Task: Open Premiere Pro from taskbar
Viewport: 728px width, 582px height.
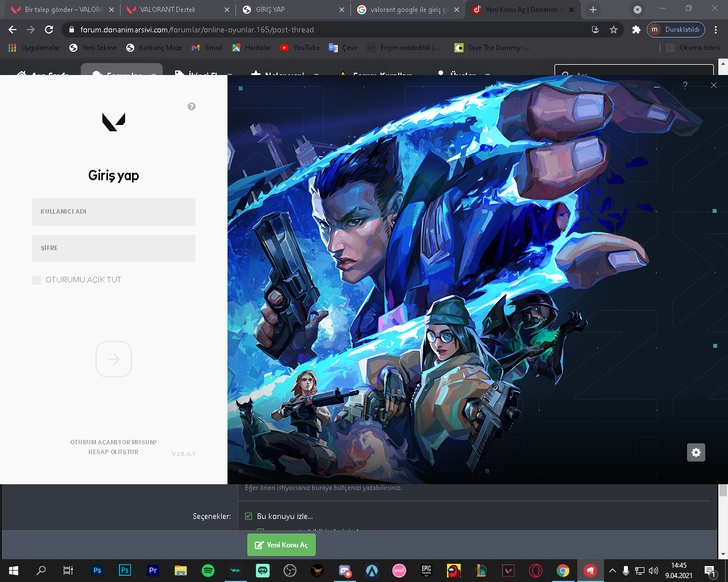Action: coord(152,571)
